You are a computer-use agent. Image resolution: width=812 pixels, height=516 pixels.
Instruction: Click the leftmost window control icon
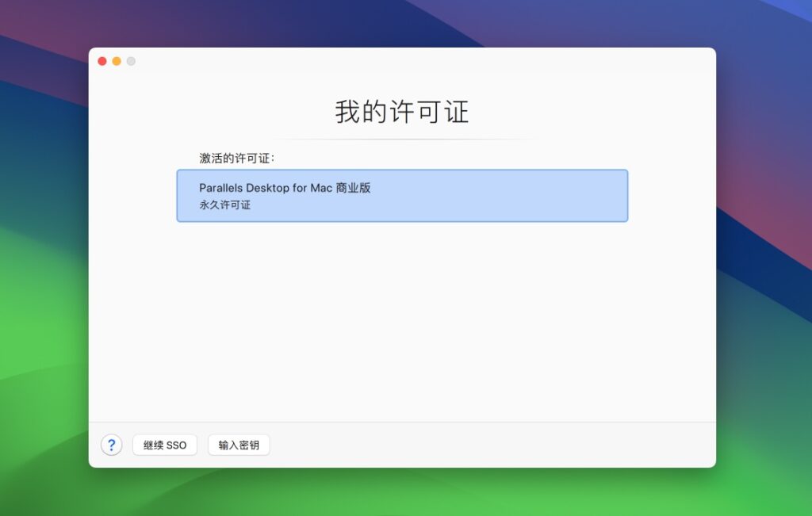point(102,60)
